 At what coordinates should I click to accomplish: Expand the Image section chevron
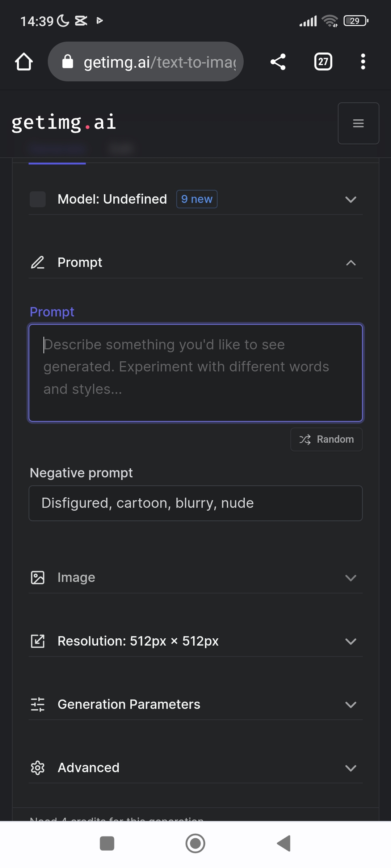350,578
